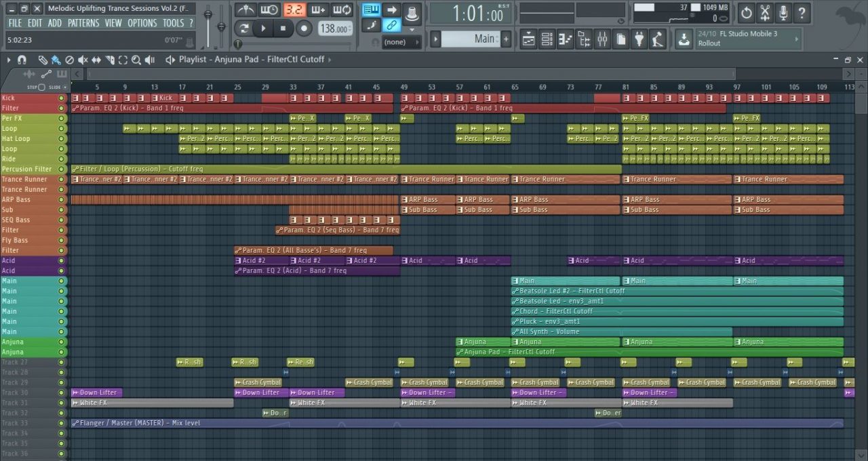
Task: Click the FL Studio Mobile 3 news panel
Action: 746,39
